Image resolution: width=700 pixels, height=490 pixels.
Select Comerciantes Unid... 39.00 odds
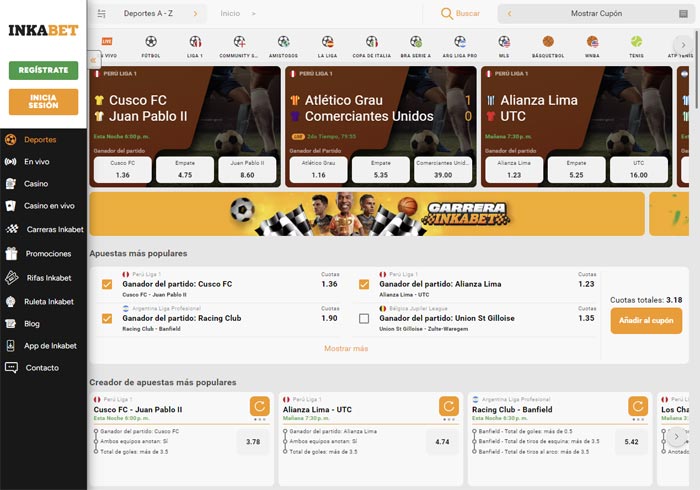[443, 170]
